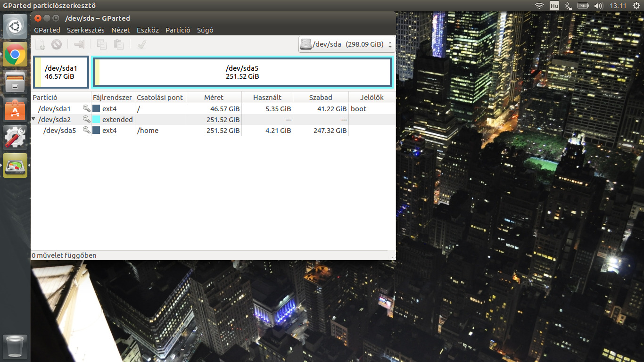The height and width of the screenshot is (362, 644).
Task: Launch Google Chrome from the dock
Action: [x=15, y=54]
